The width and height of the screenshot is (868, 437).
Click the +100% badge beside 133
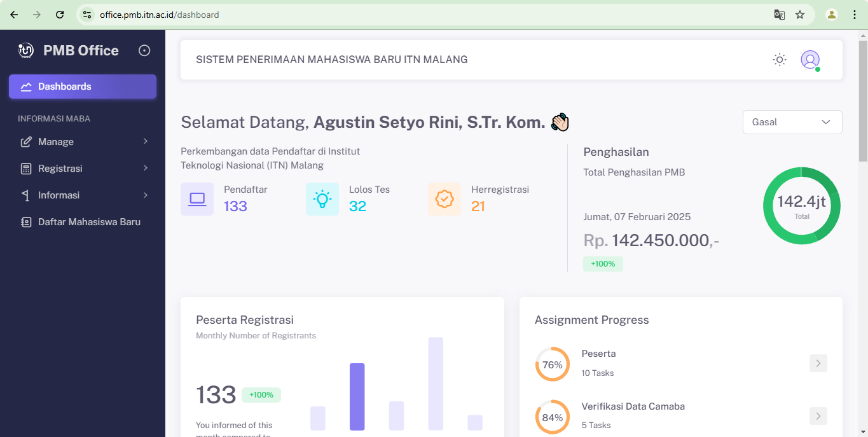pyautogui.click(x=261, y=395)
